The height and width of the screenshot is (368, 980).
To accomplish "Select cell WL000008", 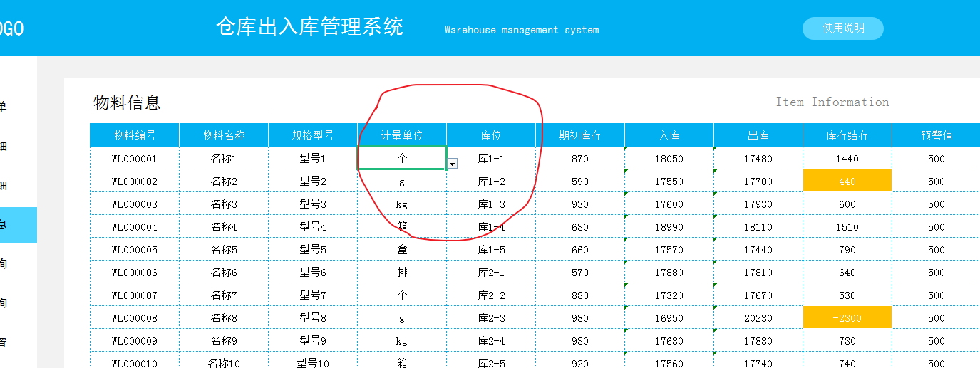I will click(x=135, y=318).
